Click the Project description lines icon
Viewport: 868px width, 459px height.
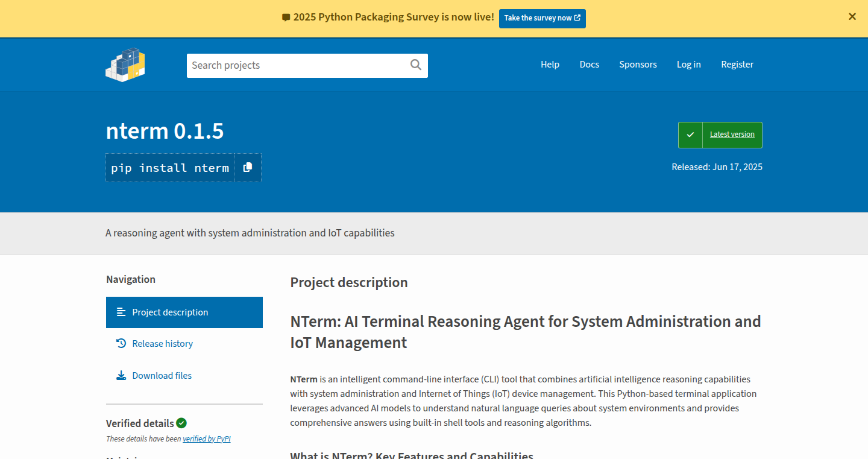[x=121, y=312]
